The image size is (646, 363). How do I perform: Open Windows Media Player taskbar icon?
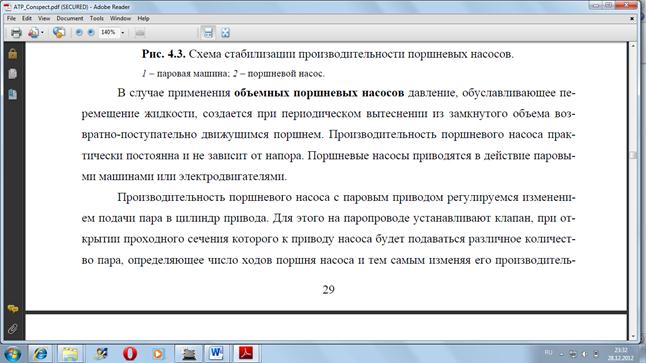[158, 354]
